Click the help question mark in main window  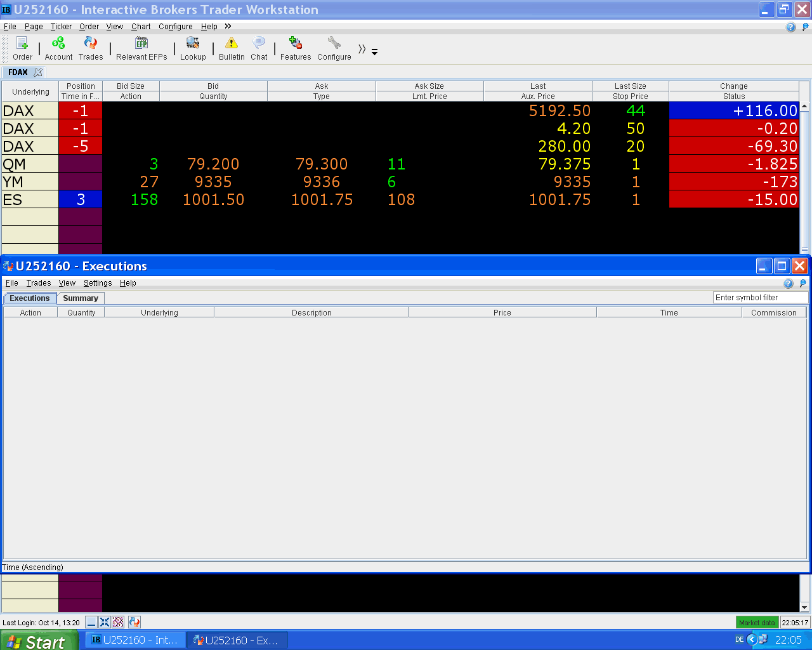790,27
